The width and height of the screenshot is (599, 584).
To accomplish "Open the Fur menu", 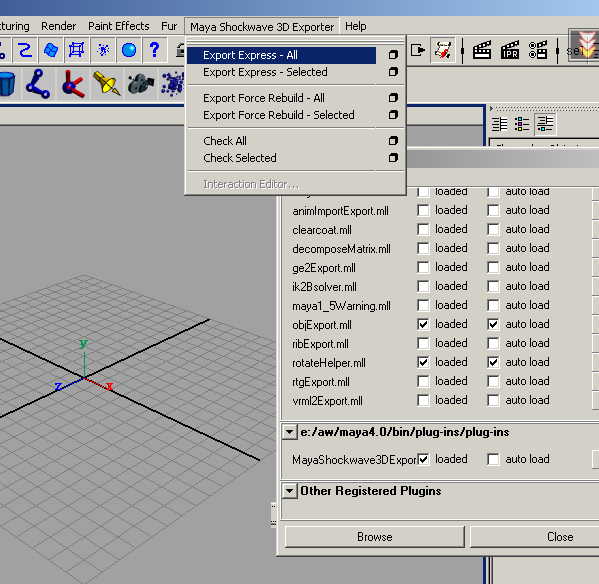I will click(x=169, y=26).
